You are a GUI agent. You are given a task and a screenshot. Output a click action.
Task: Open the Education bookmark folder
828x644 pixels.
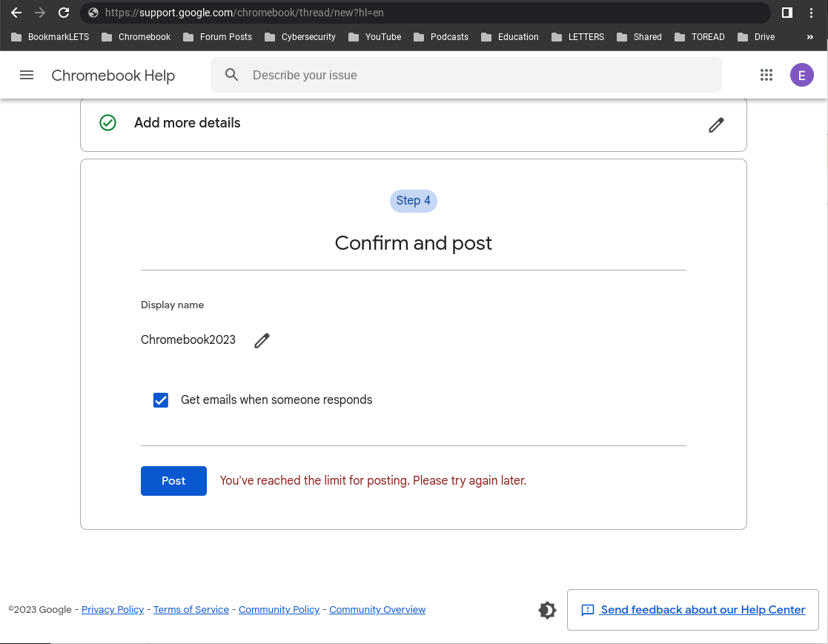coord(509,37)
